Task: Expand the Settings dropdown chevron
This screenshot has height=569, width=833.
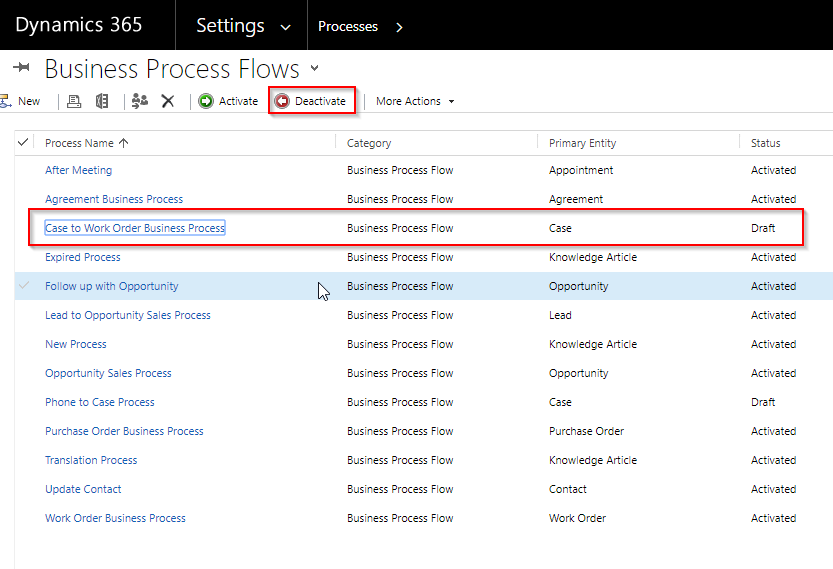Action: (285, 27)
